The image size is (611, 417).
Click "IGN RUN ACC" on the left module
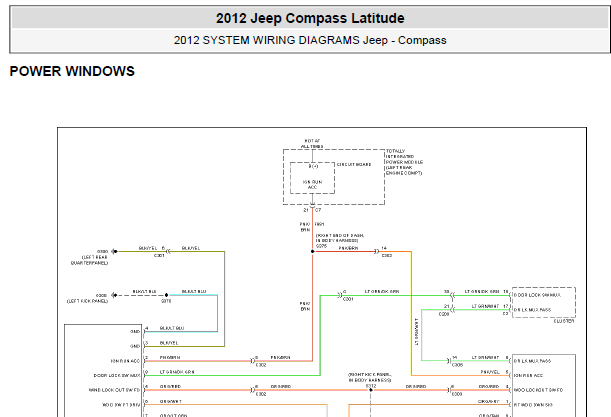click(125, 361)
